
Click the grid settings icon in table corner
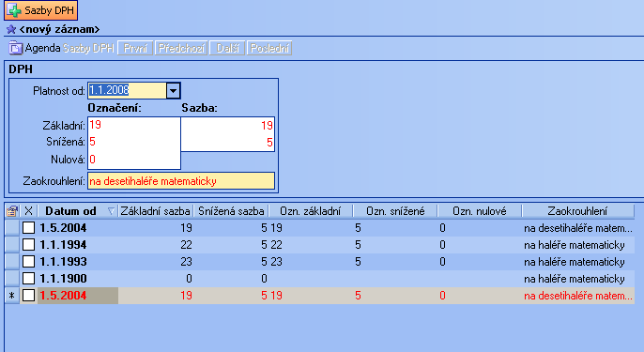click(12, 211)
